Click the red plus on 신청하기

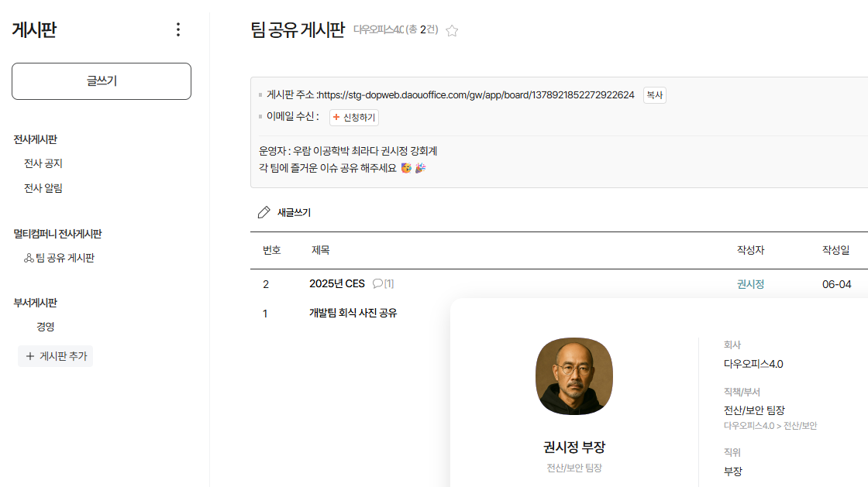click(x=336, y=118)
